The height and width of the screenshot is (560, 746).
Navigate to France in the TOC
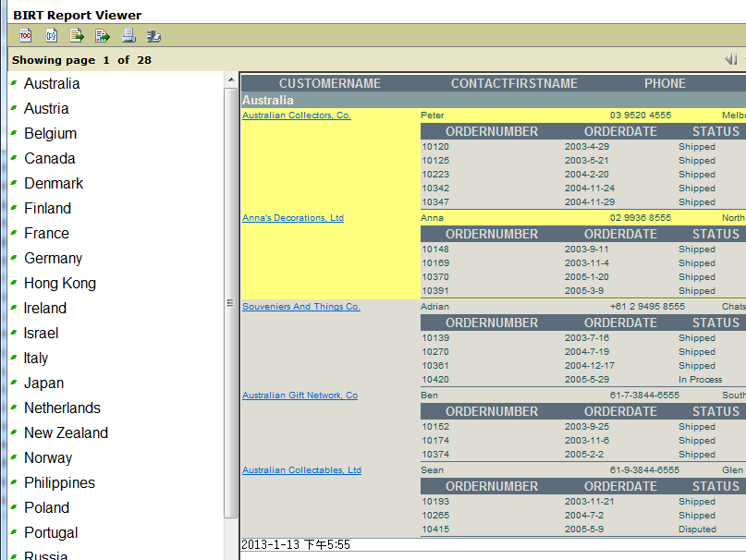(46, 234)
